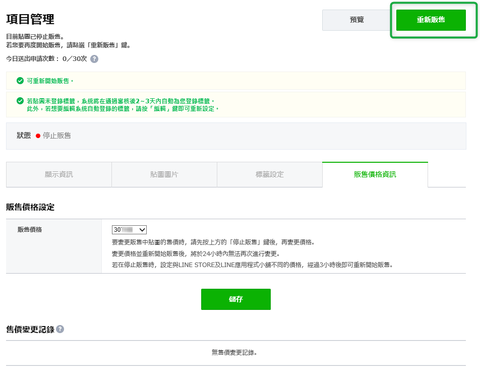This screenshot has width=480, height=386.
Task: Switch to the 貼圖圖片 tab
Action: [164, 174]
